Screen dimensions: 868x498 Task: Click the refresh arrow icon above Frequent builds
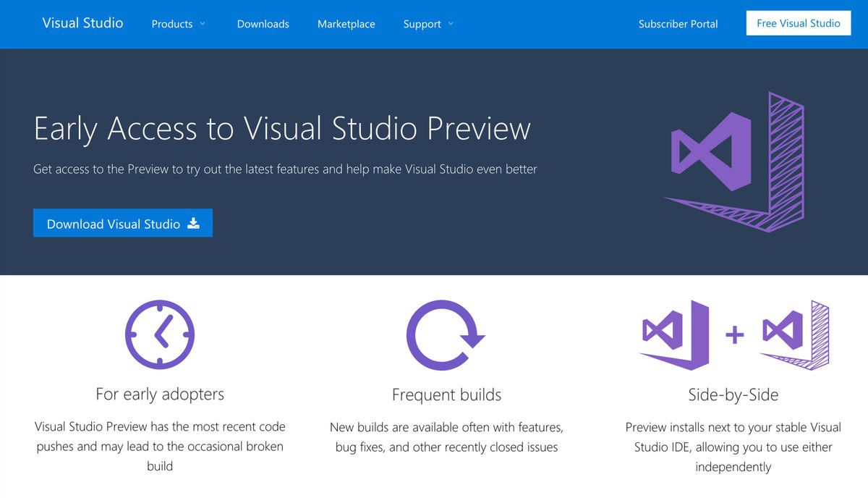[445, 335]
